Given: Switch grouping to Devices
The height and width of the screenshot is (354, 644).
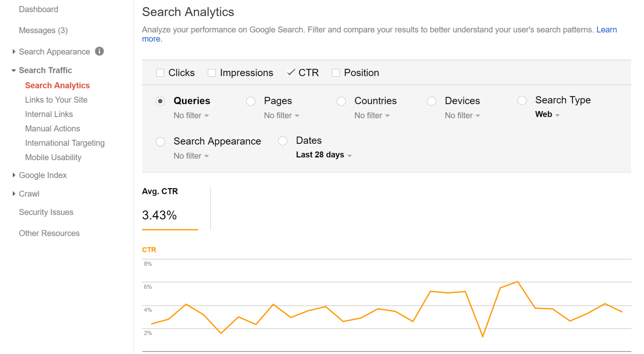Looking at the screenshot, I should [x=431, y=101].
